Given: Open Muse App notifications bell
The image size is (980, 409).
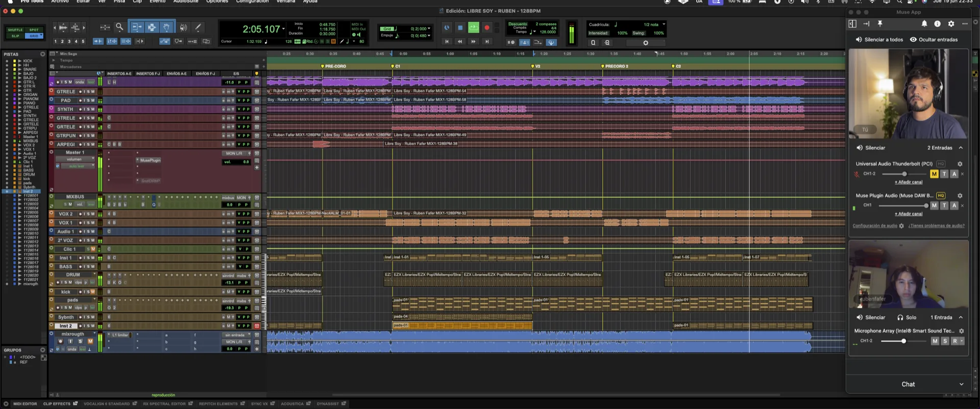Looking at the screenshot, I should click(x=924, y=24).
